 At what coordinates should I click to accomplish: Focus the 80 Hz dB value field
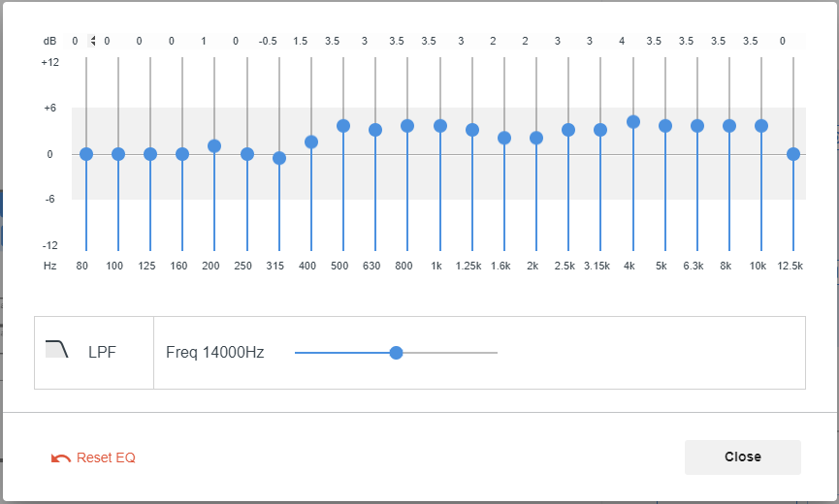coord(81,41)
